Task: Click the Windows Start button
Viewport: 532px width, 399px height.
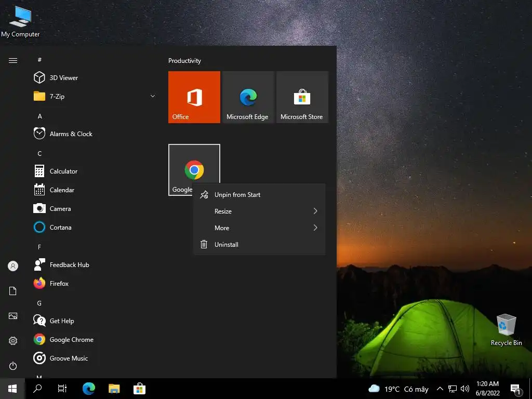Action: pos(12,389)
